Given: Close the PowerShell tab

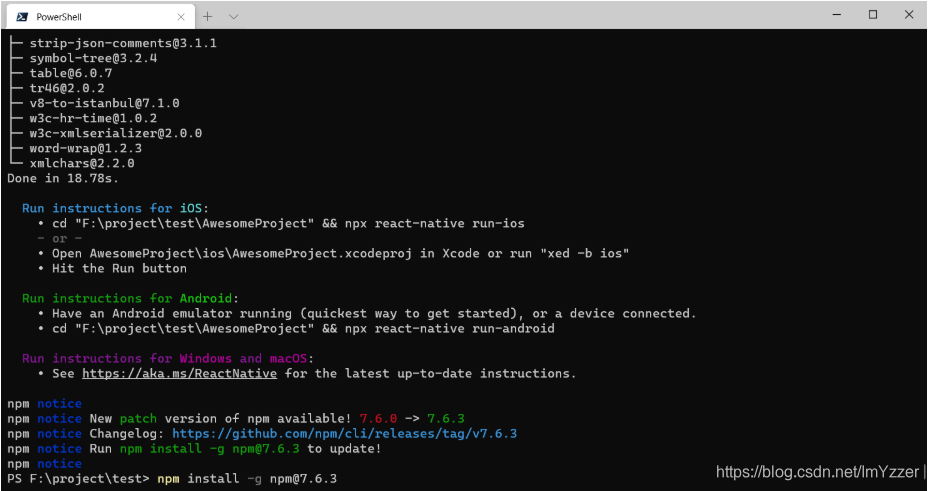Looking at the screenshot, I should click(181, 17).
